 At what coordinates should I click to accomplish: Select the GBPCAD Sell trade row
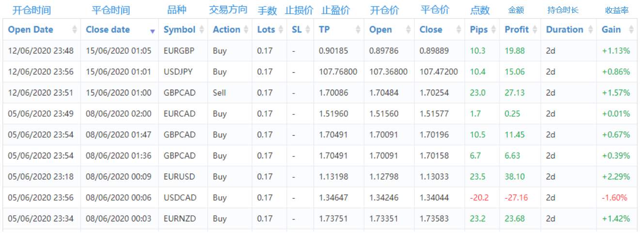(320, 93)
